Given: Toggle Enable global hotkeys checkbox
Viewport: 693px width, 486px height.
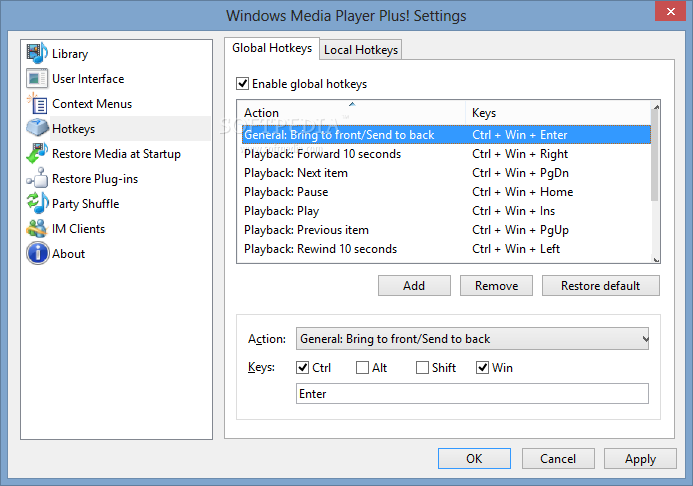Looking at the screenshot, I should 242,84.
